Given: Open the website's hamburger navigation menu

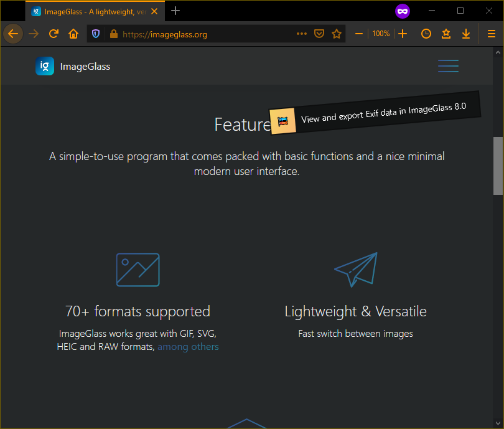Looking at the screenshot, I should point(448,66).
